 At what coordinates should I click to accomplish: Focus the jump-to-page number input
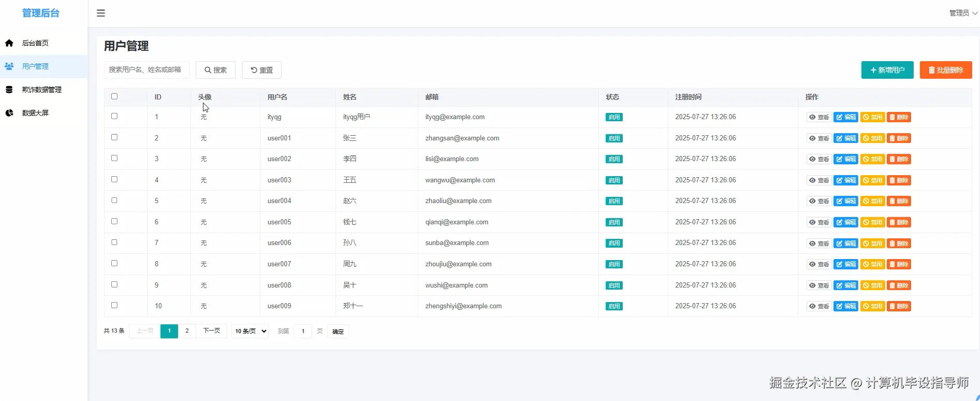tap(303, 332)
